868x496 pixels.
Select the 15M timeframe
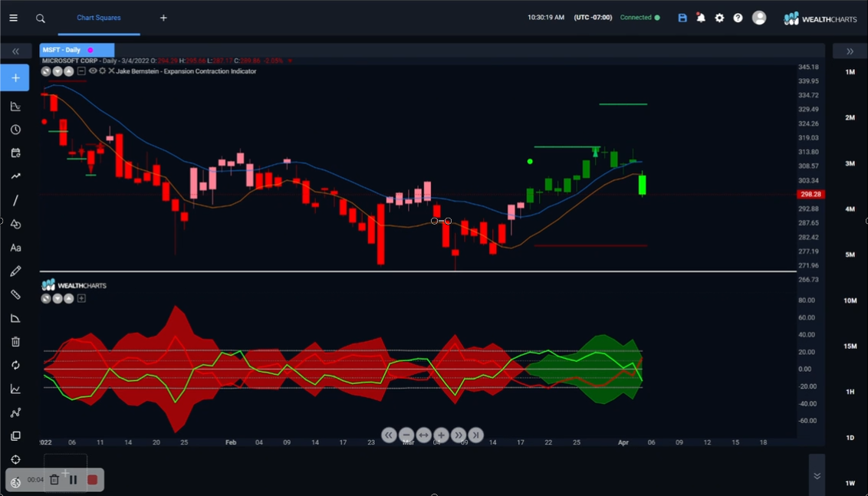(x=850, y=346)
